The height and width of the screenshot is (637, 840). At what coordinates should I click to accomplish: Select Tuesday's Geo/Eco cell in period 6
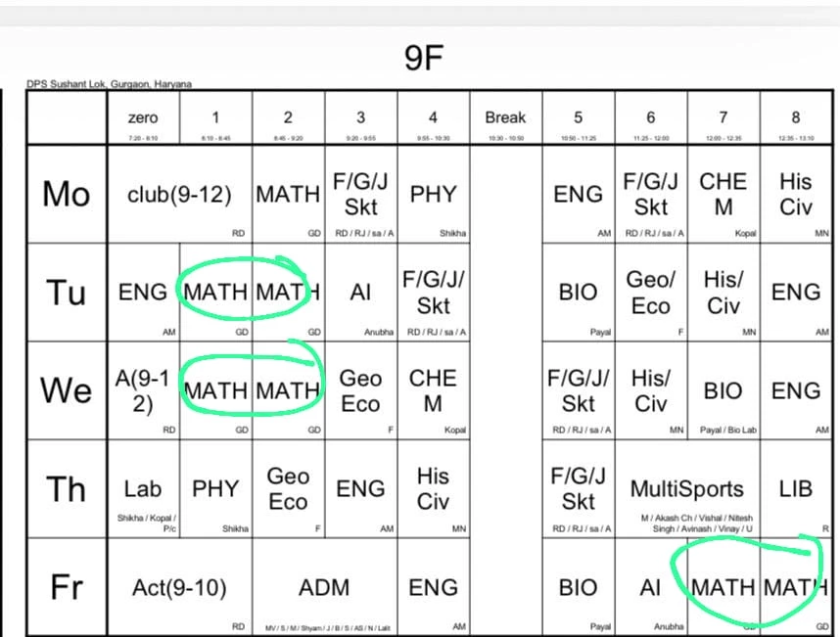[x=651, y=293]
